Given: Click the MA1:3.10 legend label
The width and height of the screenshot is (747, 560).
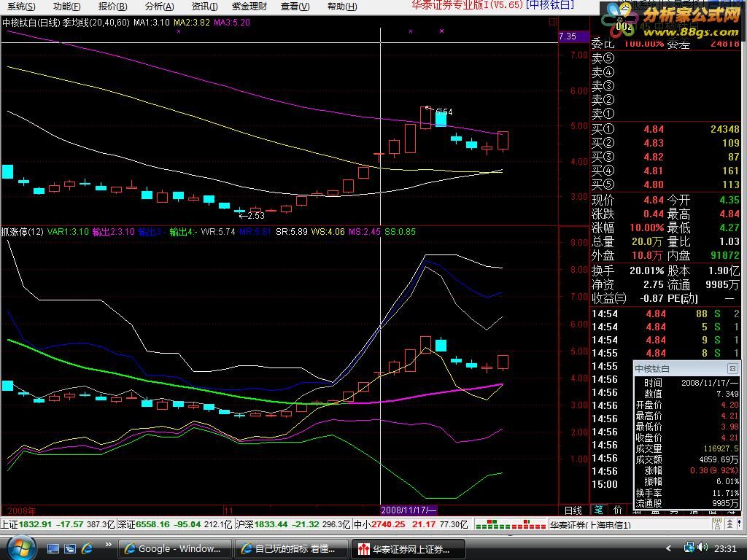Looking at the screenshot, I should click(151, 23).
